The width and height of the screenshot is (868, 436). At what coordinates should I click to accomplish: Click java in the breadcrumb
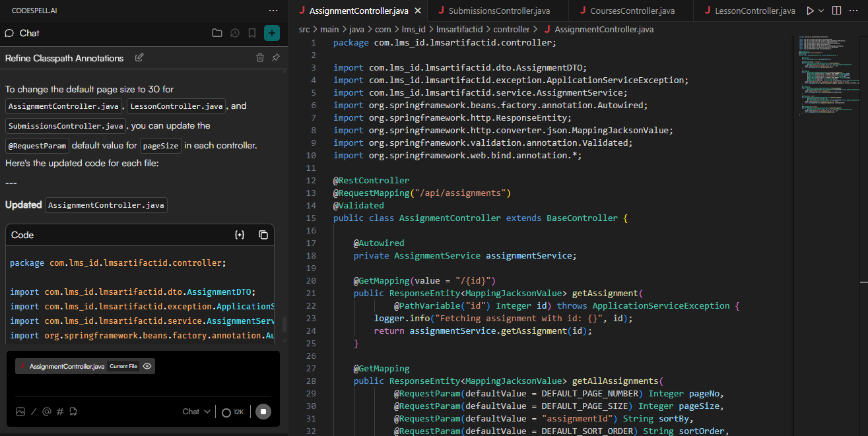(356, 29)
